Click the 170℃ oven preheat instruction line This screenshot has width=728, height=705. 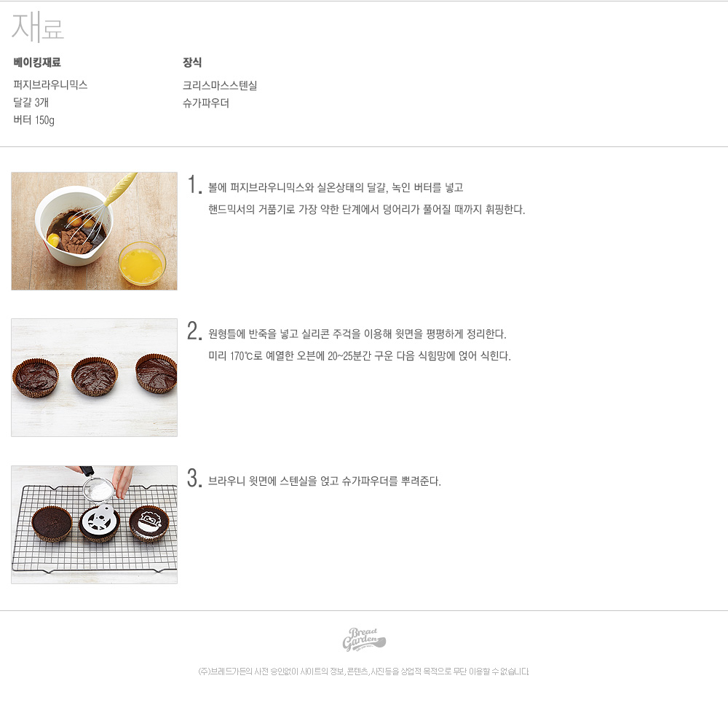(360, 355)
